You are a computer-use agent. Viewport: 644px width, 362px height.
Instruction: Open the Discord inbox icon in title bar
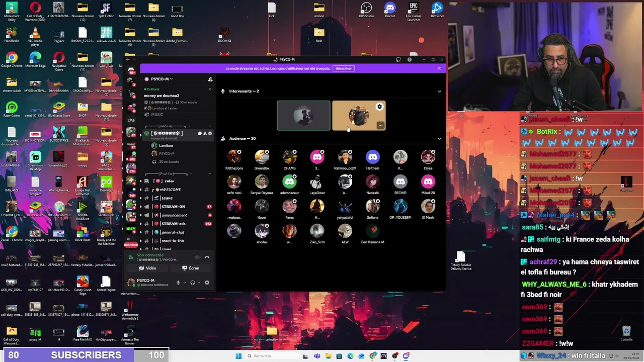tap(398, 60)
